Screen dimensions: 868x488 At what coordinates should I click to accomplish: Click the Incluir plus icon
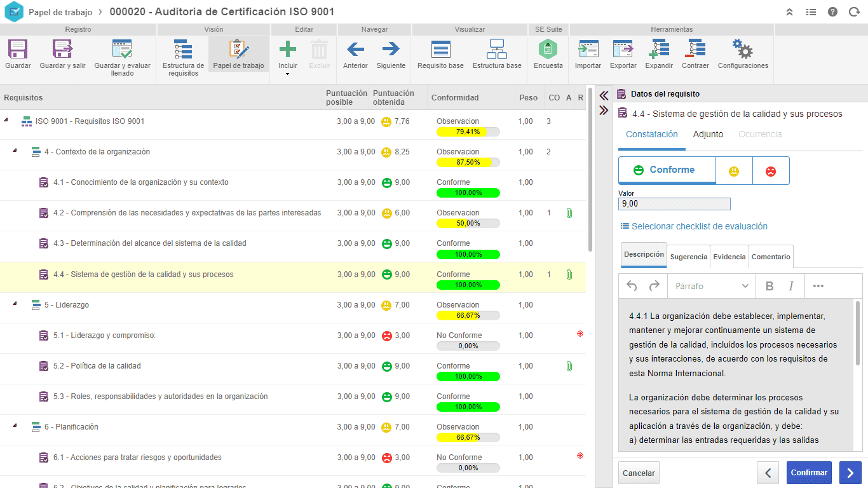click(288, 50)
